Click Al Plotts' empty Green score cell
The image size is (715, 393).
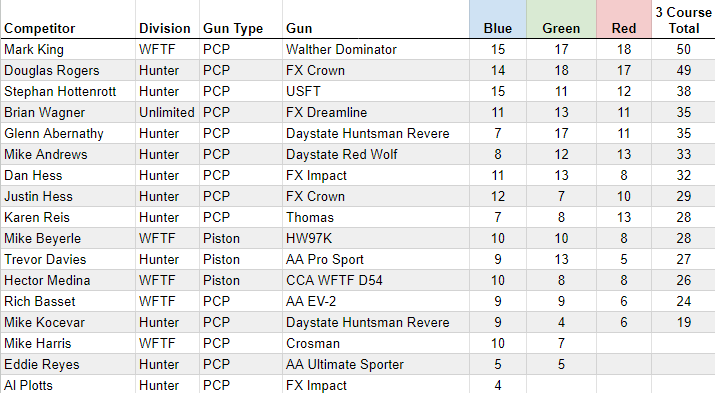pos(561,384)
